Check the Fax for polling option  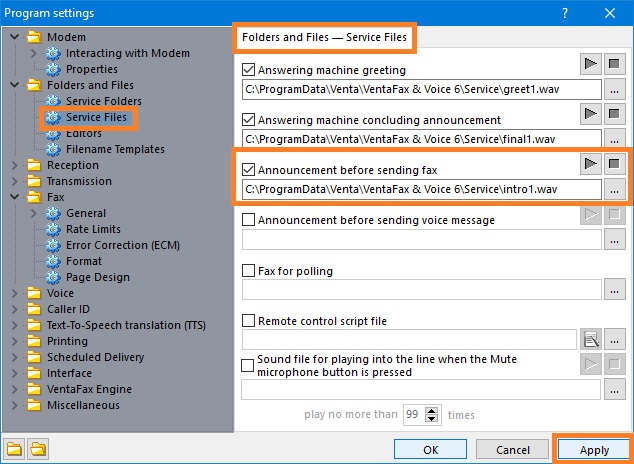tap(248, 270)
